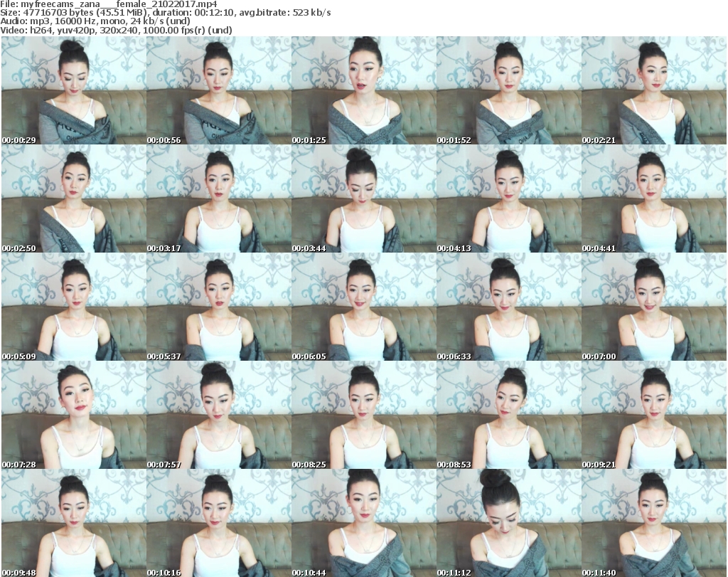Click the 'Audio: mp3, 16000 Hz' info line
The image size is (728, 577).
(x=95, y=21)
